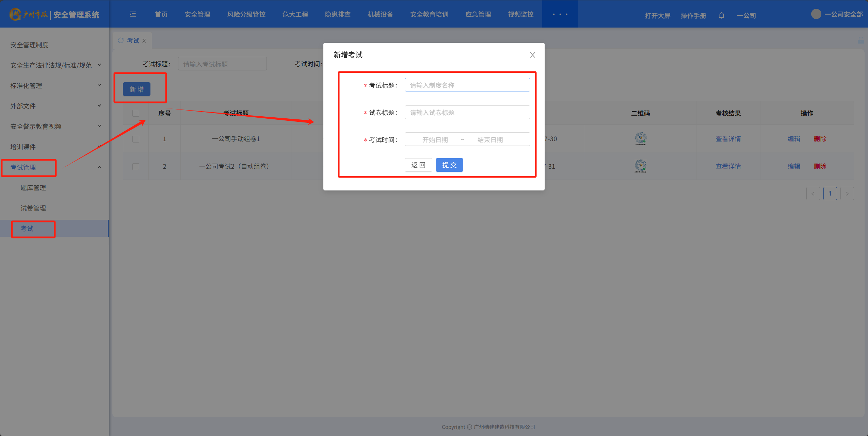Click the 考试标题 input in dialog
This screenshot has width=868, height=436.
point(467,85)
